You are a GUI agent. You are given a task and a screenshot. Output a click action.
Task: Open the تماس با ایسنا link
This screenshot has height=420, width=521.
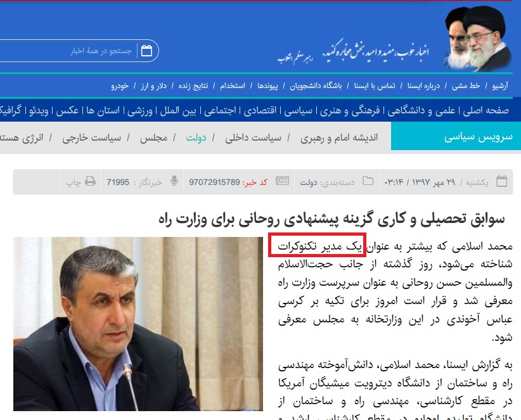(x=375, y=86)
